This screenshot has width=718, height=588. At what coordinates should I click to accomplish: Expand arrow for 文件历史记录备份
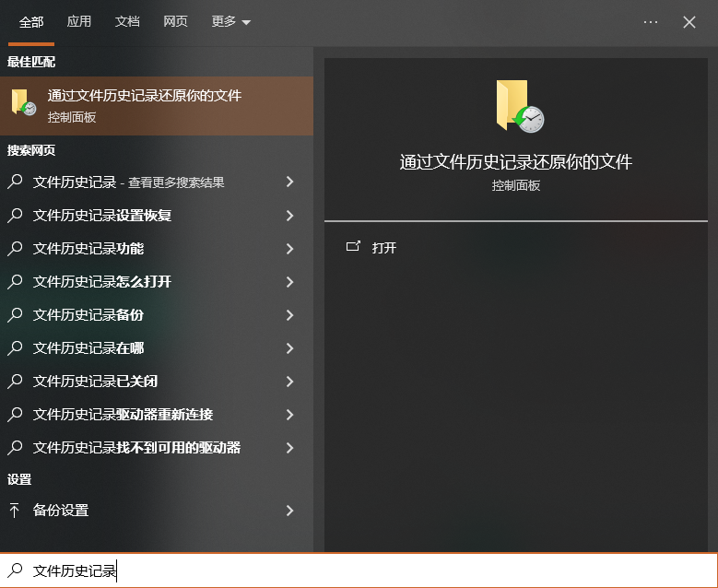[289, 315]
